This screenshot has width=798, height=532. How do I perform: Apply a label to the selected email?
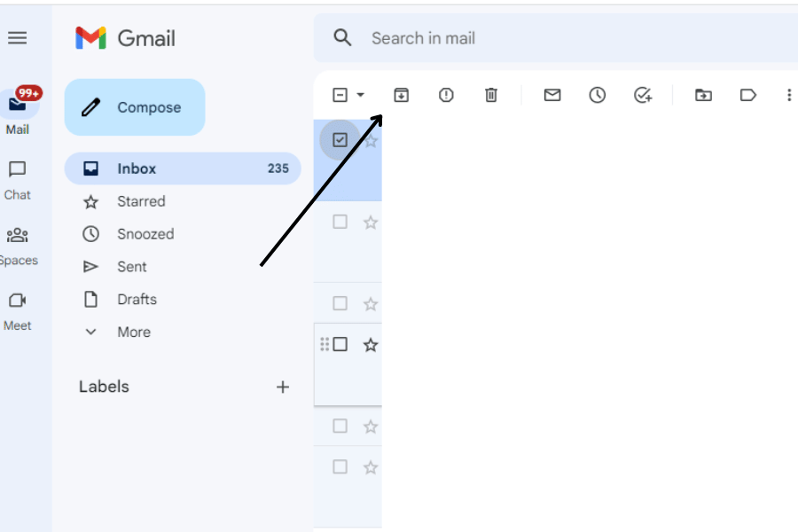pyautogui.click(x=747, y=95)
